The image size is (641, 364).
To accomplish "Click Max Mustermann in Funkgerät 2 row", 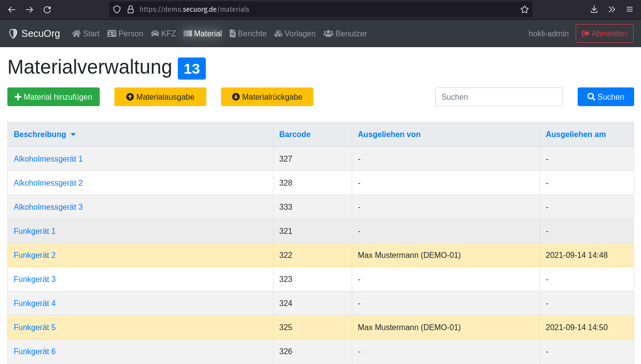I will point(409,255).
